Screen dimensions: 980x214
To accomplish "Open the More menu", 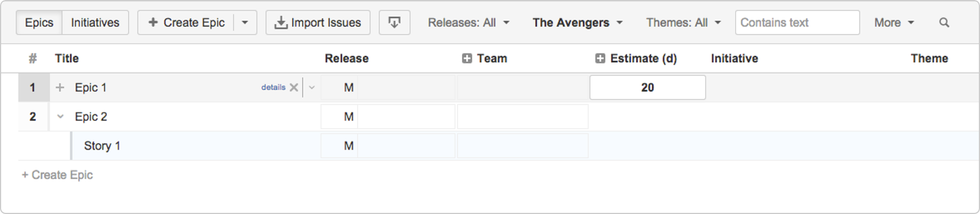I will (x=894, y=23).
